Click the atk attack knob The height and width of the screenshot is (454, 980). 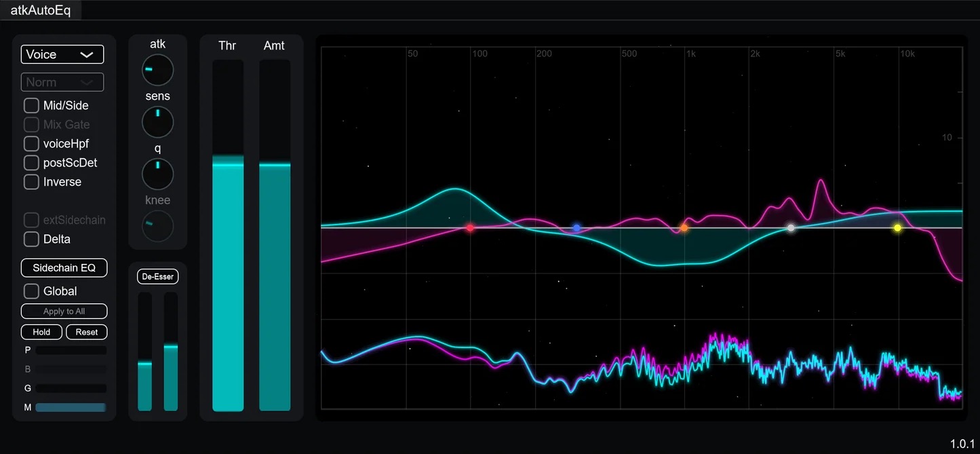157,70
